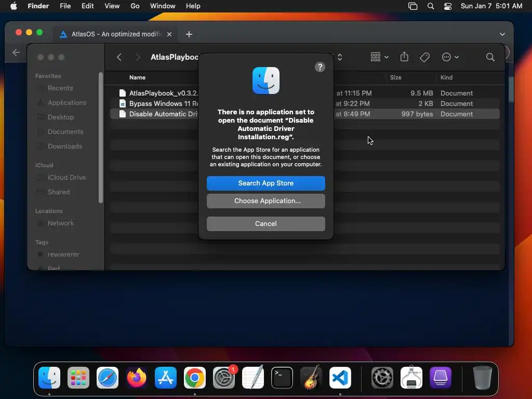
Task: Open the Window menu
Action: 163,6
